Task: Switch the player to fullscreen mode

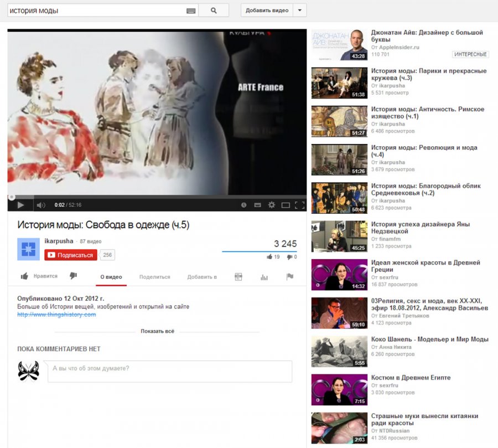Action: 300,204
